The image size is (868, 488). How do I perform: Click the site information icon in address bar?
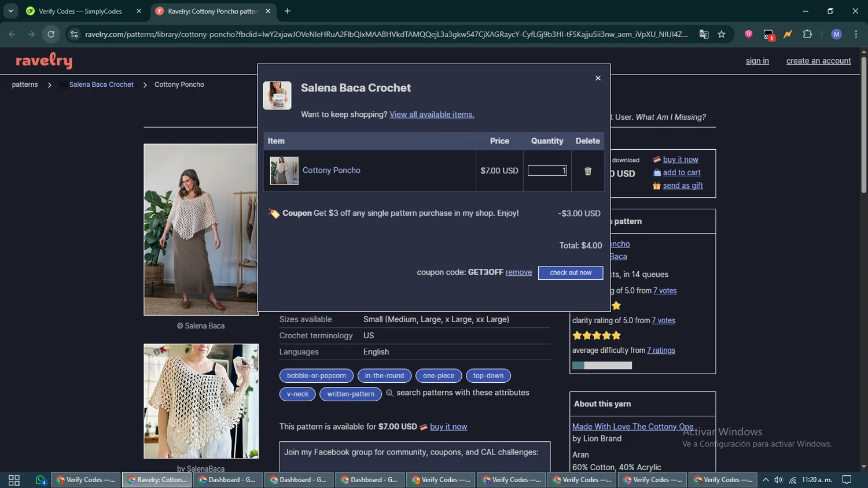tap(74, 34)
